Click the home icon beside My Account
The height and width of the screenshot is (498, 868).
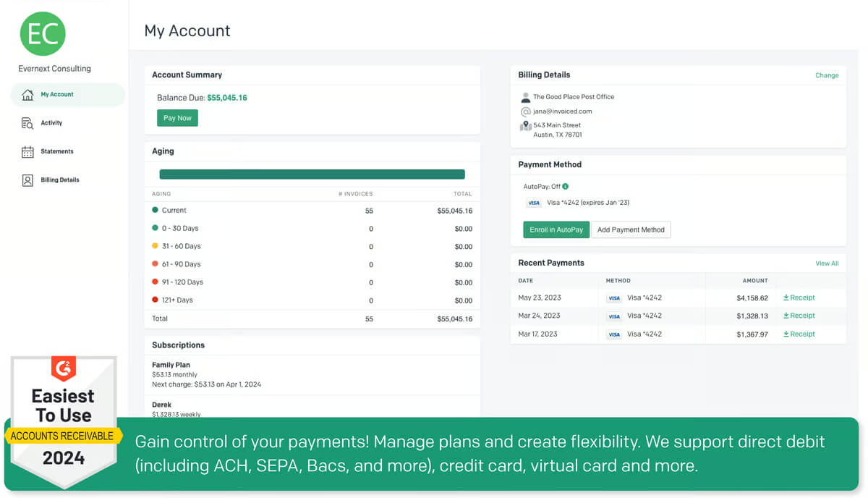[27, 95]
